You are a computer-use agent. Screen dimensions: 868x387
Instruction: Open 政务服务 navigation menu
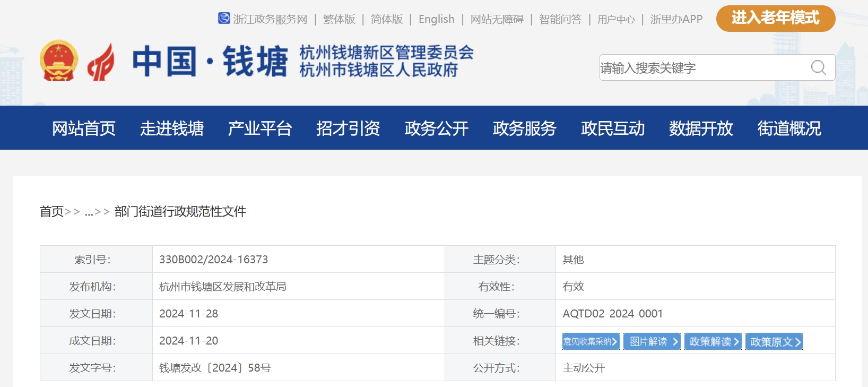525,128
